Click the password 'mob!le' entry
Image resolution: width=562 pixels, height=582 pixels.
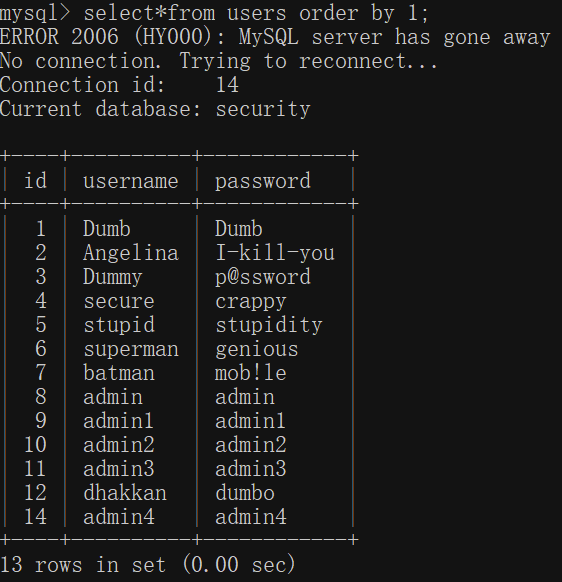(251, 373)
